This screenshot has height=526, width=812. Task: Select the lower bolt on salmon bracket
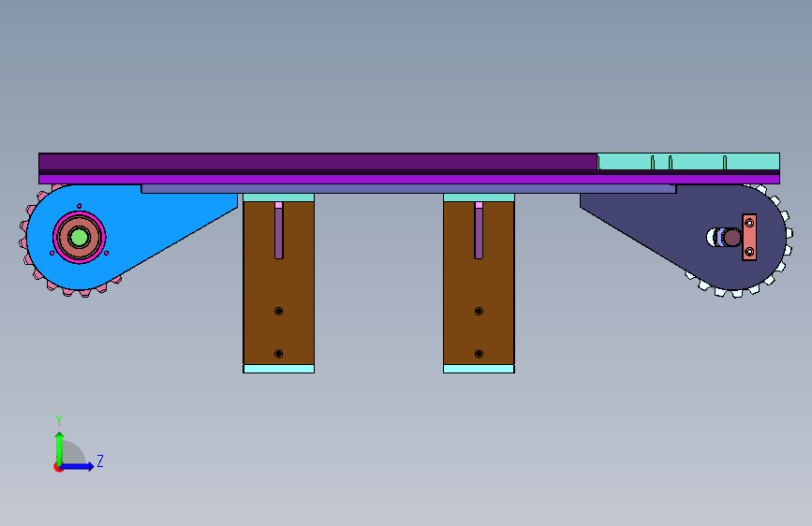pos(749,252)
